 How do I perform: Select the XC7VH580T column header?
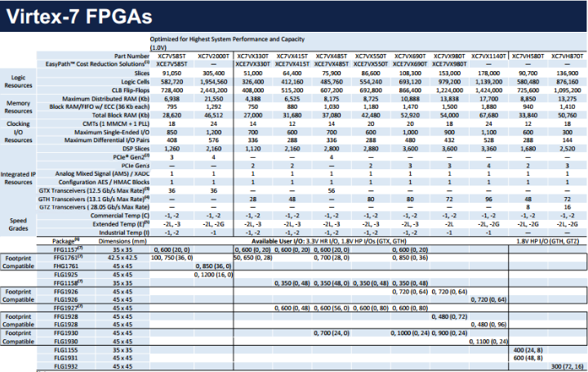click(x=528, y=56)
